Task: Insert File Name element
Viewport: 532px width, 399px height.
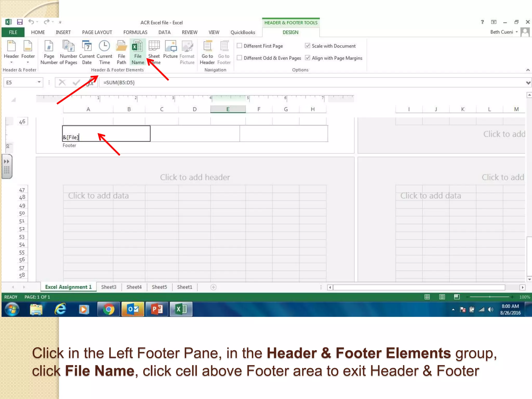Action: click(x=138, y=52)
